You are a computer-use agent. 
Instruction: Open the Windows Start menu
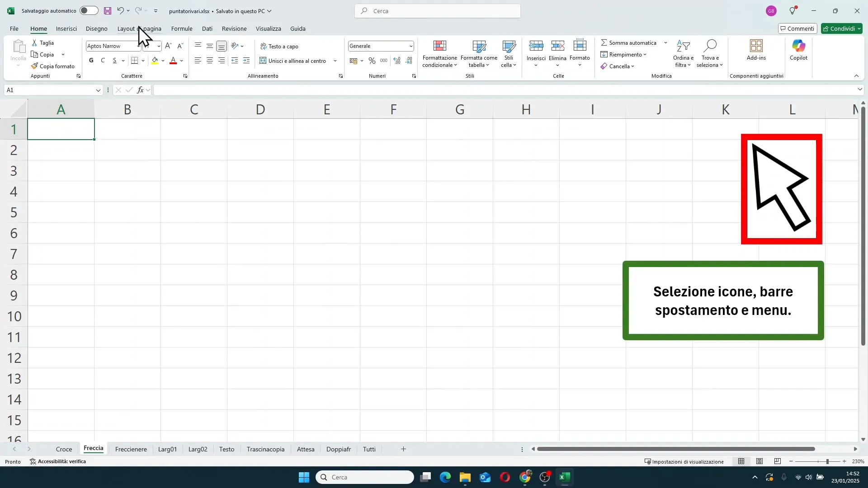pyautogui.click(x=304, y=477)
